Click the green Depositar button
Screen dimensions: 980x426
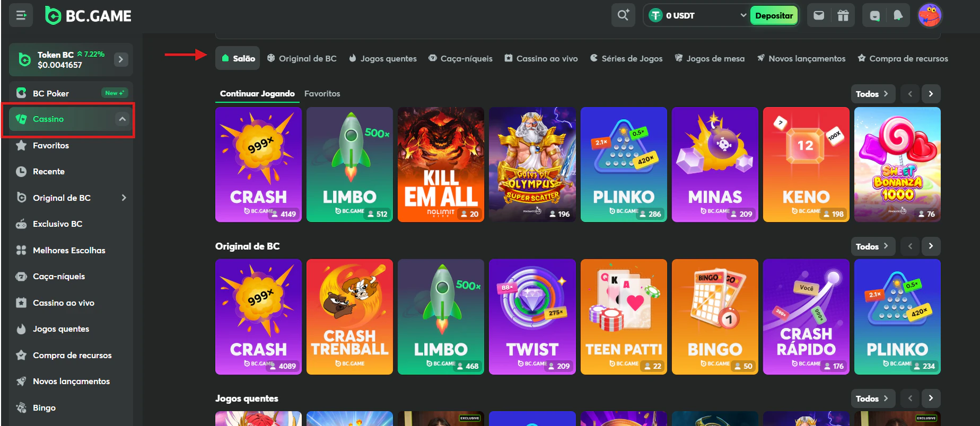pos(774,15)
